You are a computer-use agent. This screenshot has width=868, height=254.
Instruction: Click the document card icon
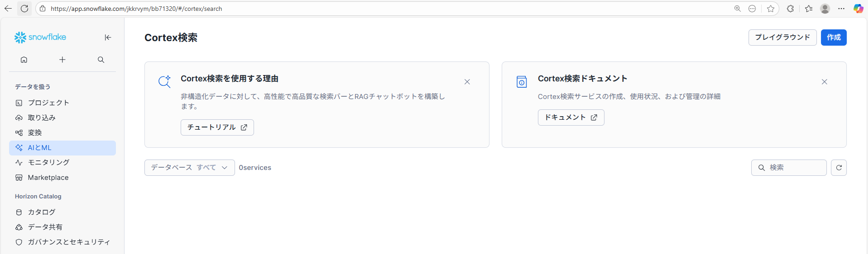pyautogui.click(x=522, y=82)
